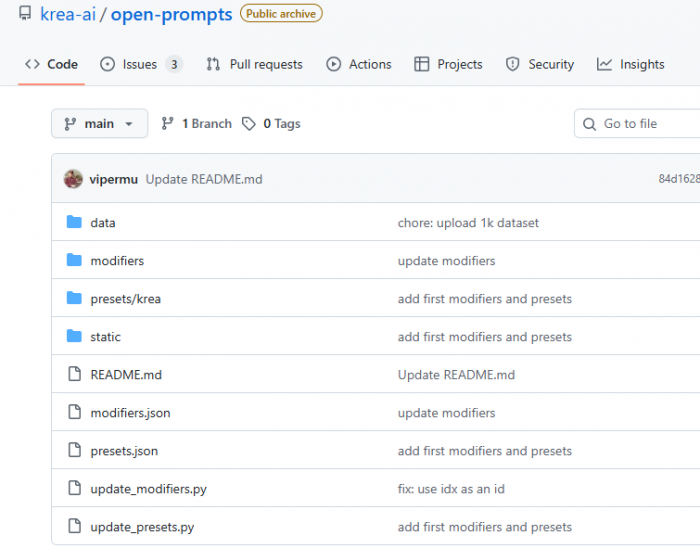Open 'update modifiers' commit in modifiers.json row
The height and width of the screenshot is (548, 700).
(x=446, y=413)
